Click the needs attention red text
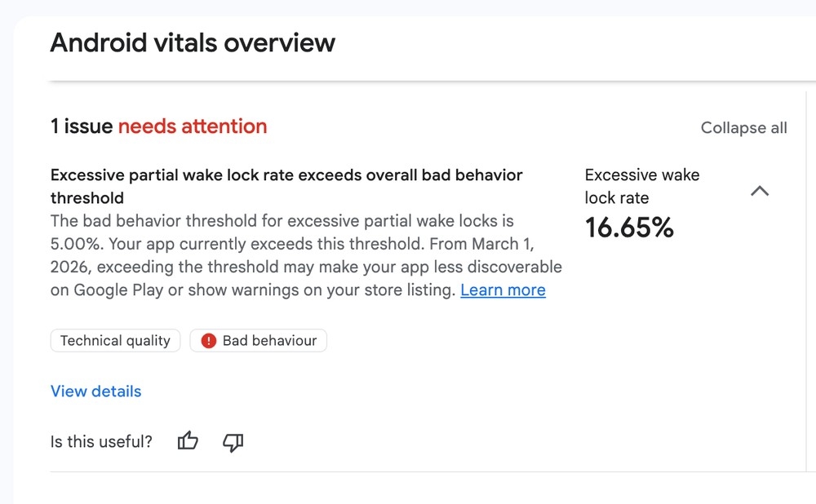 coord(193,126)
